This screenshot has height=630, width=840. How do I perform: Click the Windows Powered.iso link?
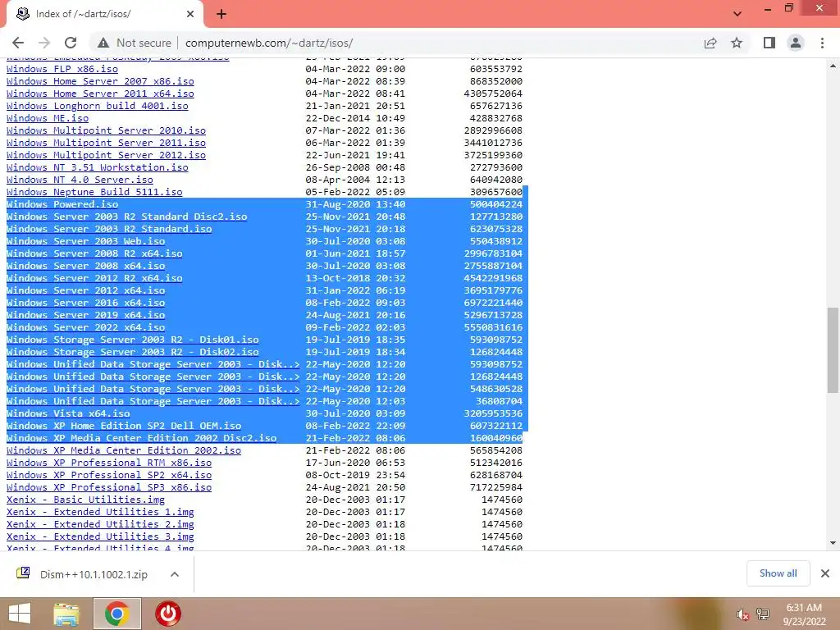[62, 204]
